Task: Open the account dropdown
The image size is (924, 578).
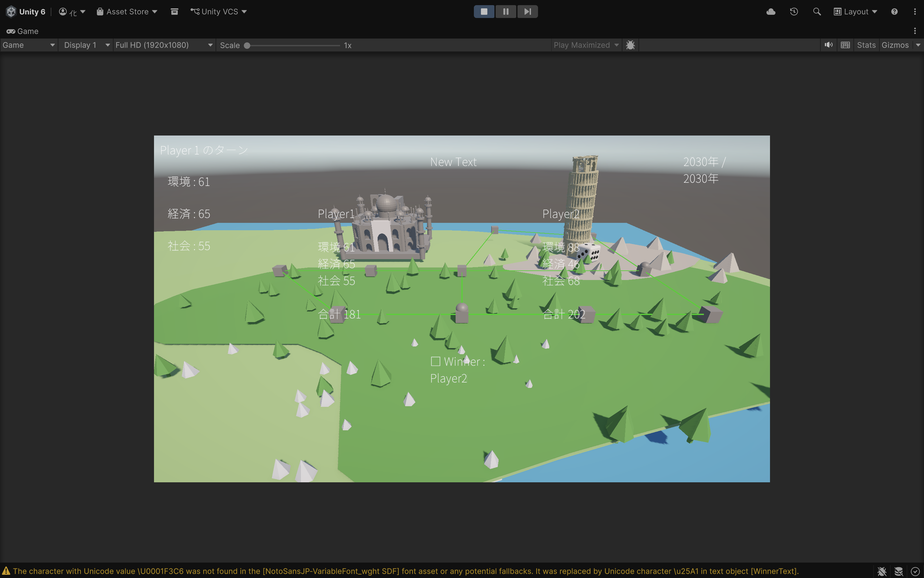Action: pos(72,12)
